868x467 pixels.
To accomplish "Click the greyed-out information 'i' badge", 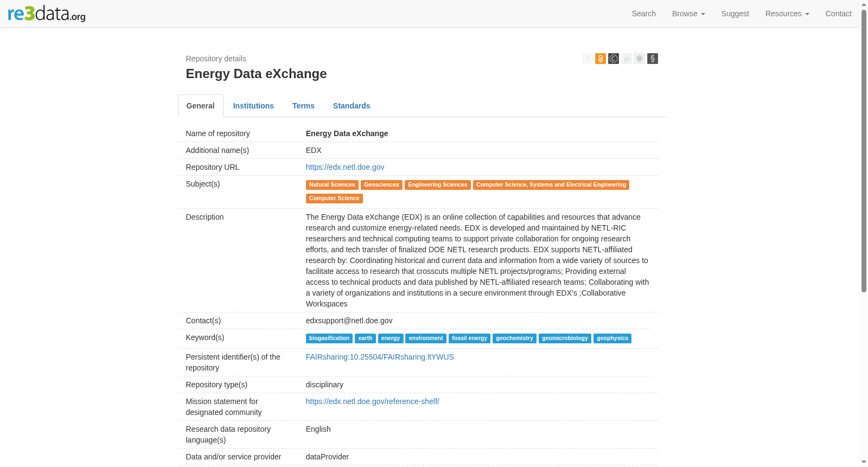I will (x=588, y=59).
